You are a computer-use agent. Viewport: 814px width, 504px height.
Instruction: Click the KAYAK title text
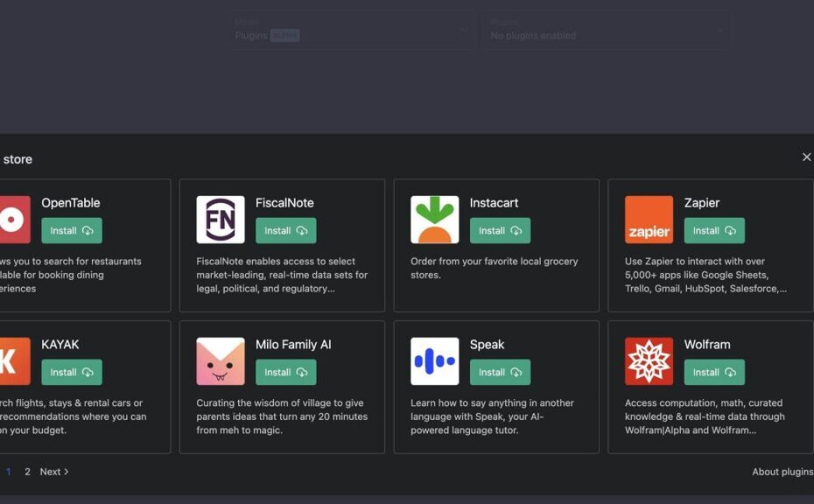pos(60,345)
